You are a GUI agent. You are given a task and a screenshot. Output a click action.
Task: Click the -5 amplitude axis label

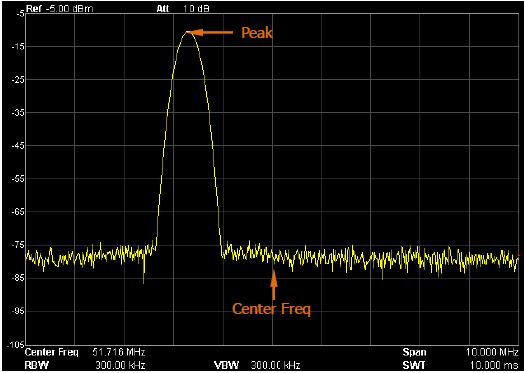tap(20, 14)
